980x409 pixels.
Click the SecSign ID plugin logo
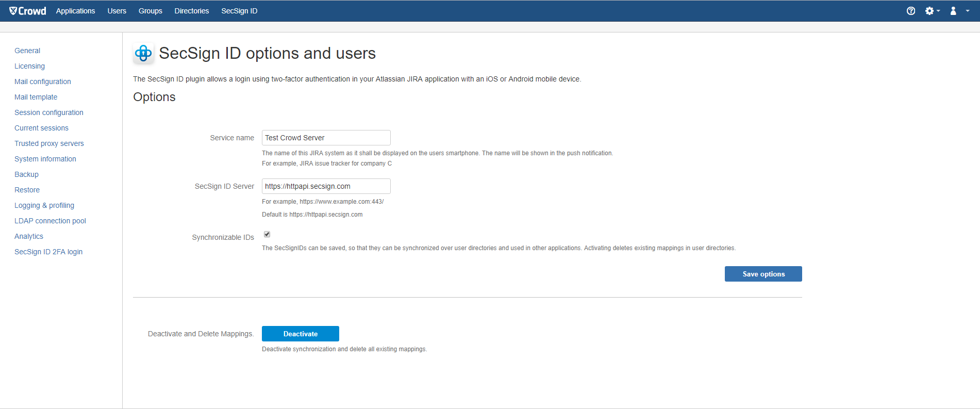[x=143, y=53]
